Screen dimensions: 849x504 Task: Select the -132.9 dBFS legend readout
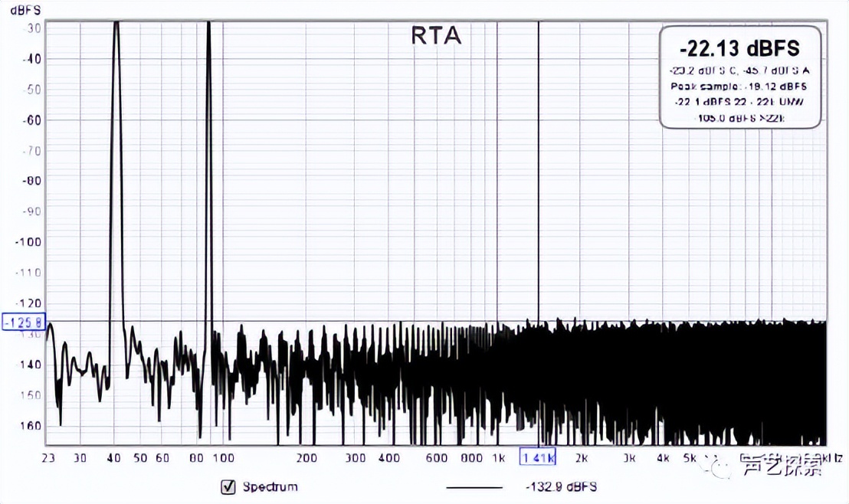tap(561, 487)
